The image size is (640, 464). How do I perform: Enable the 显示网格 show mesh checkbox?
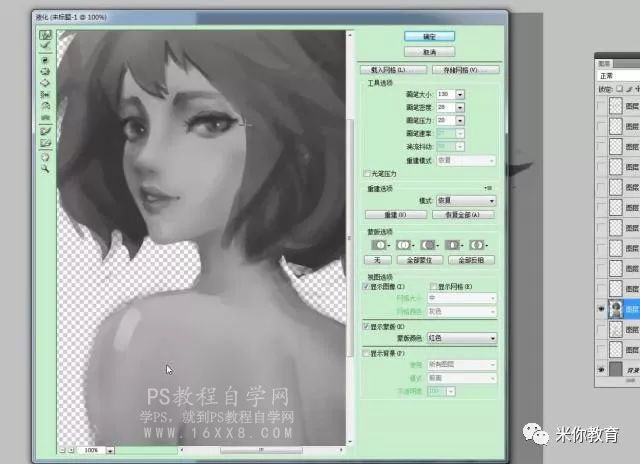tap(433, 286)
